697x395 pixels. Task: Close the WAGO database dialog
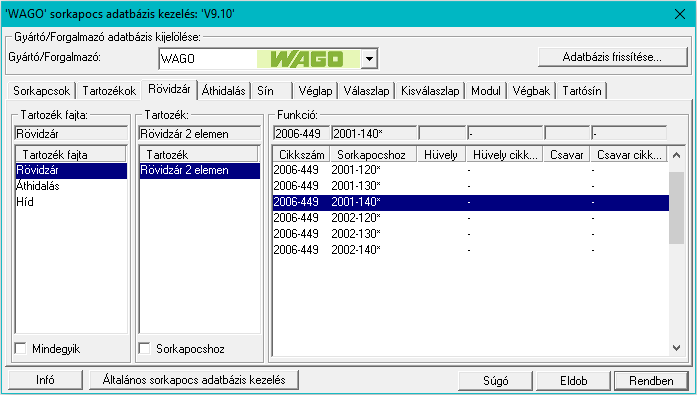pos(679,14)
